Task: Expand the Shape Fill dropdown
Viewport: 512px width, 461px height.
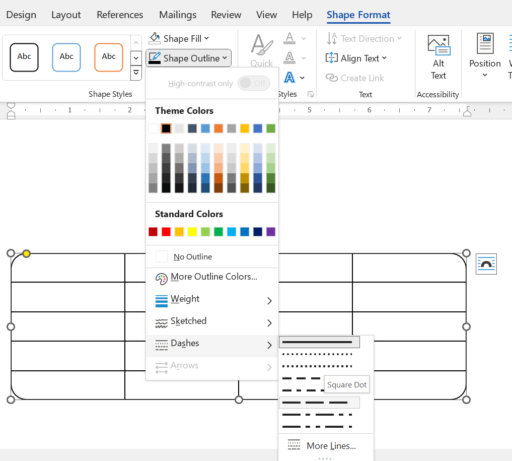Action: click(x=179, y=39)
